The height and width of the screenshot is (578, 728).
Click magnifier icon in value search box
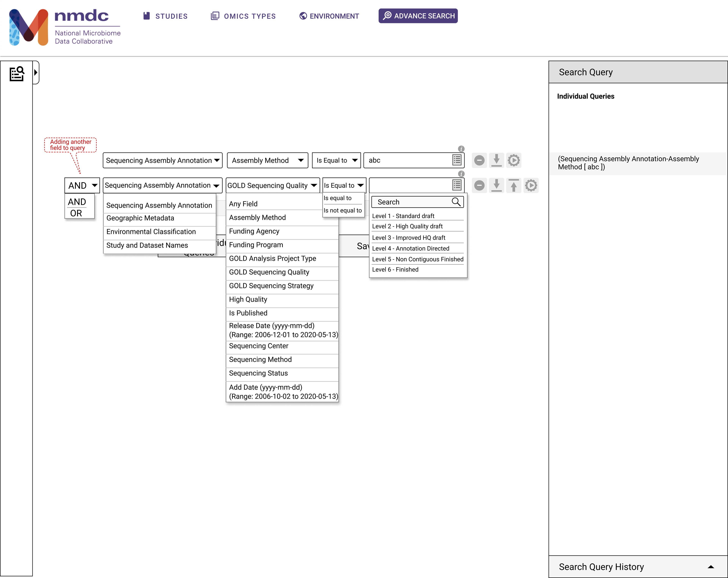[x=456, y=202]
